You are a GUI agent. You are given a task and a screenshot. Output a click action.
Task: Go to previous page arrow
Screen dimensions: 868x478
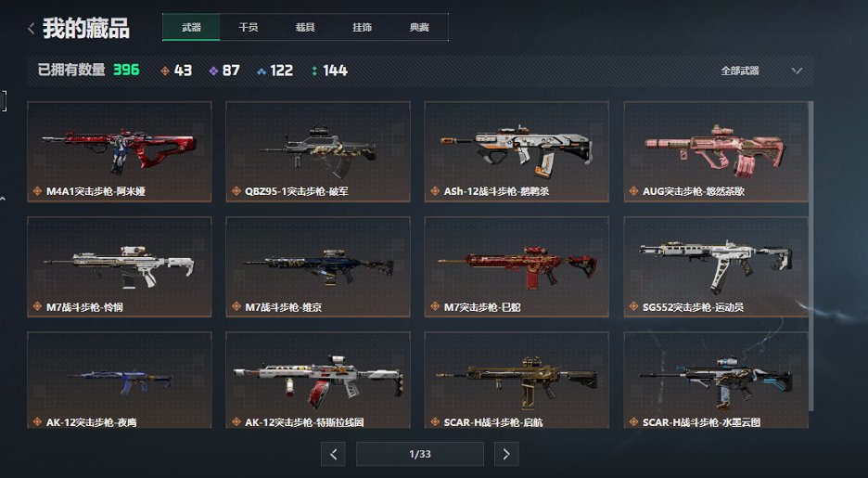tap(333, 454)
